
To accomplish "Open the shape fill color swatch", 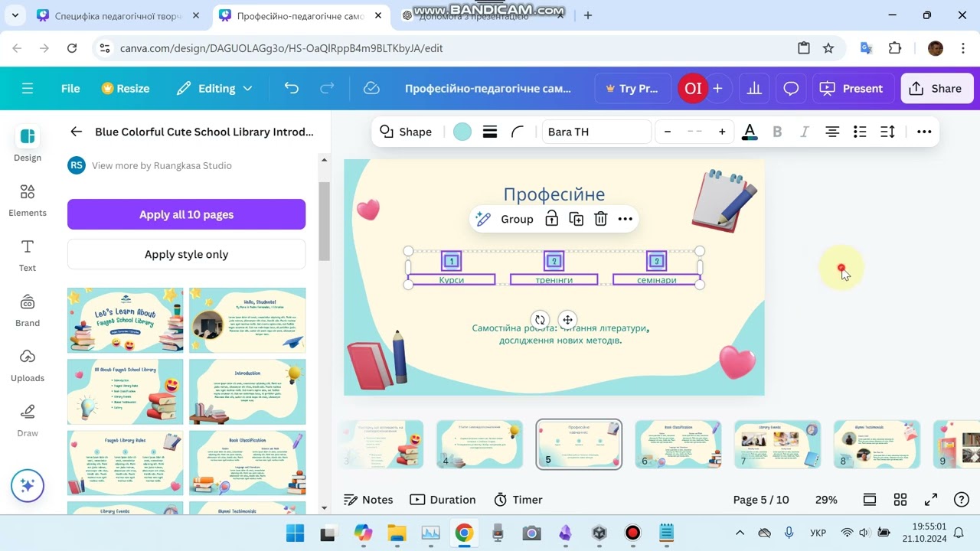I will pos(462,132).
